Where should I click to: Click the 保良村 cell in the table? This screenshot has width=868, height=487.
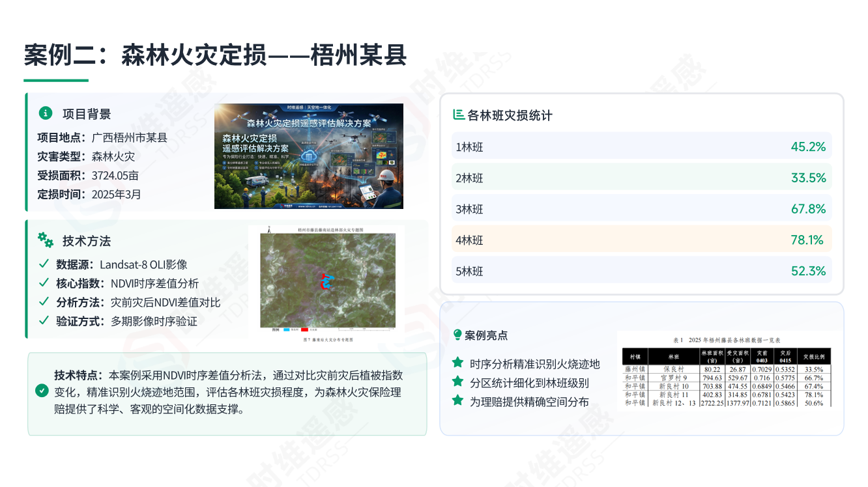pos(674,369)
